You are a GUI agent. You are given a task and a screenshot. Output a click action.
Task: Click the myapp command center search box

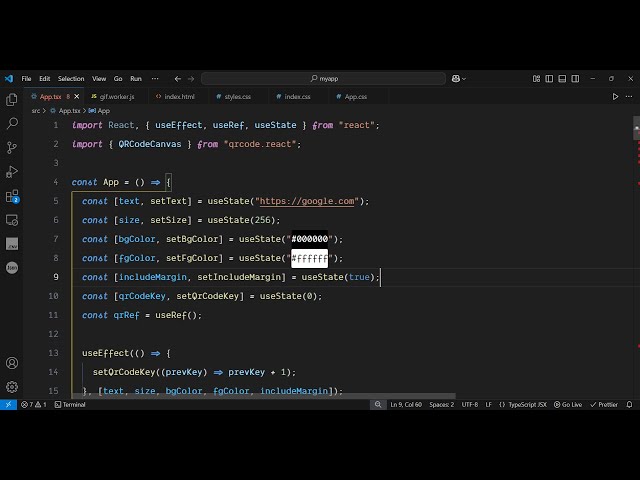pos(323,78)
